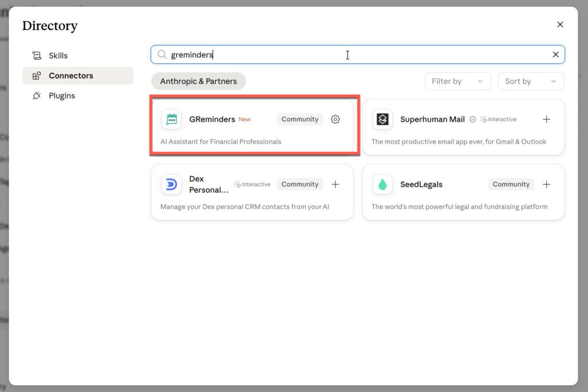The image size is (588, 392).
Task: Click the Superhuman Mail logo
Action: coord(382,120)
